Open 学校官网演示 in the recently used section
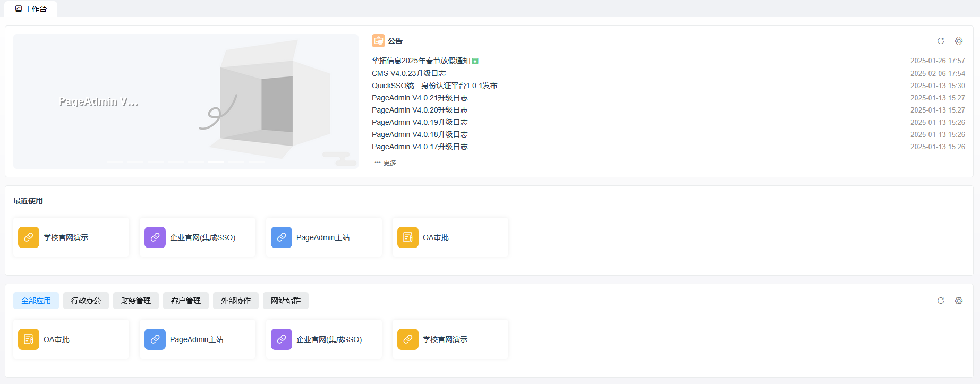This screenshot has width=980, height=384. [x=66, y=237]
